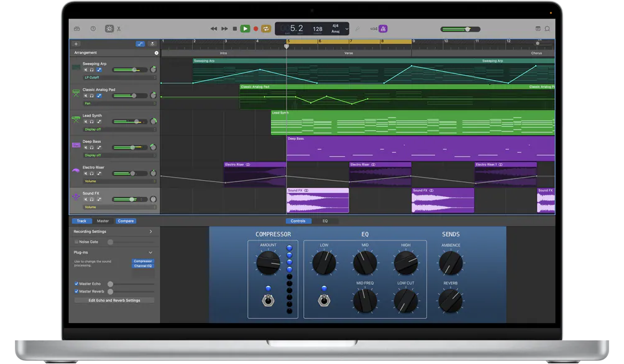This screenshot has height=364, width=624.
Task: Click the plus Add Track button
Action: 76,43
